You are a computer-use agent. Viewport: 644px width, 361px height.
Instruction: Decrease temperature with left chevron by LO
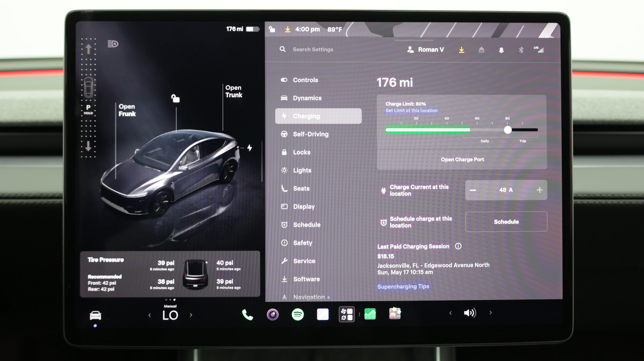tap(149, 315)
